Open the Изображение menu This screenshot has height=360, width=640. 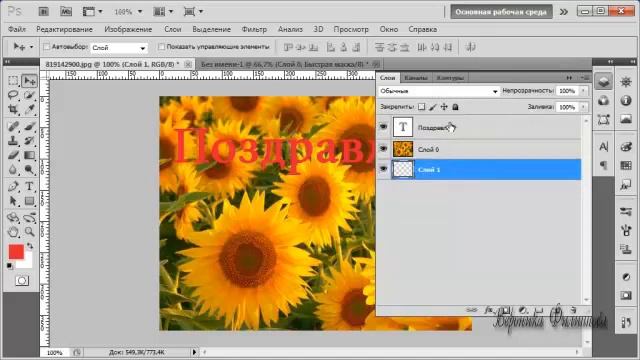click(128, 29)
